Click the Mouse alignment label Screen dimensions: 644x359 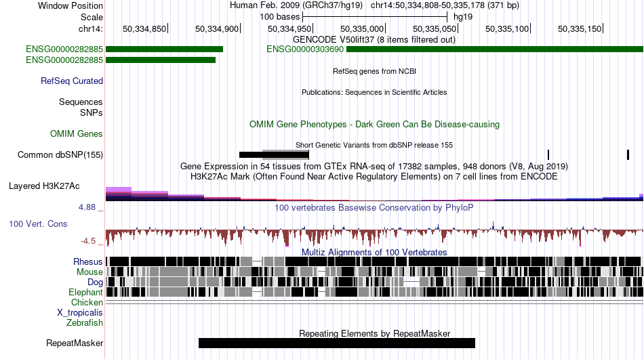click(x=89, y=272)
